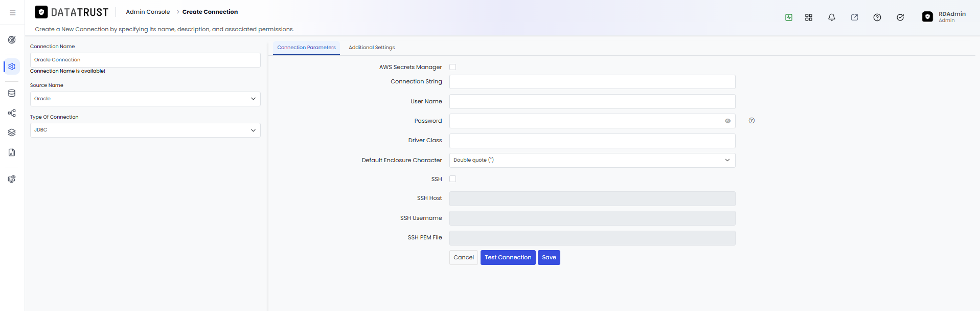Open the apps grid icon
Image resolution: width=980 pixels, height=311 pixels.
coord(809,17)
